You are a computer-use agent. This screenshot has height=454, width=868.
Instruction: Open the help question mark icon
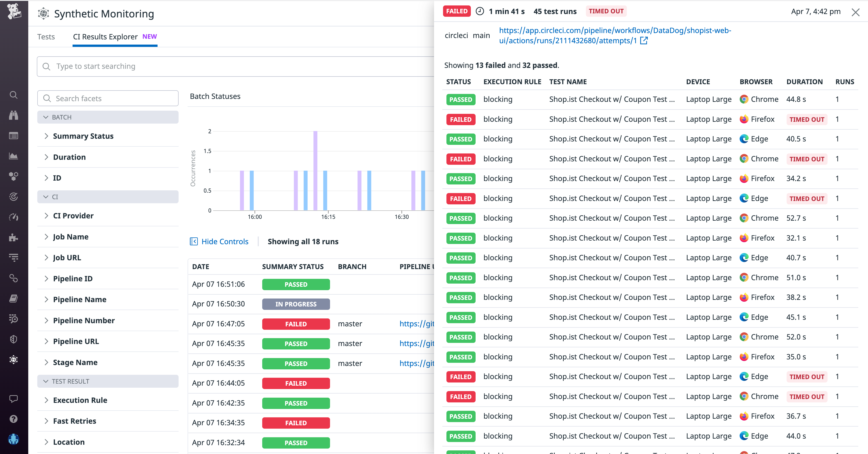[14, 419]
